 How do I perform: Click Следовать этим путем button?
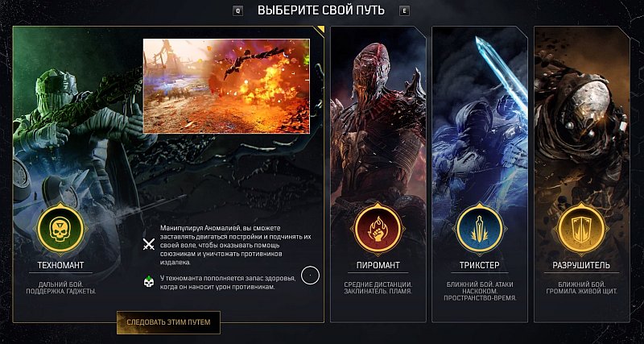[168, 322]
